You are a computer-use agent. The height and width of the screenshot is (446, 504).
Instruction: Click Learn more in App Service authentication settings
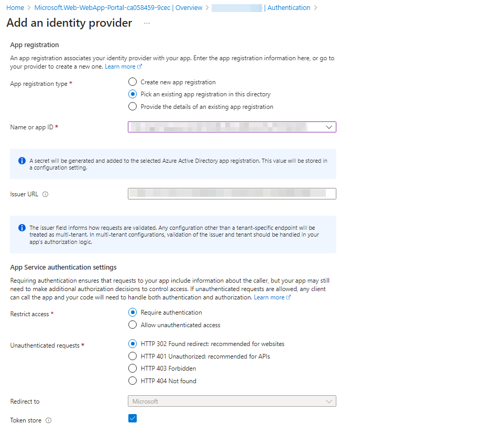coord(269,297)
